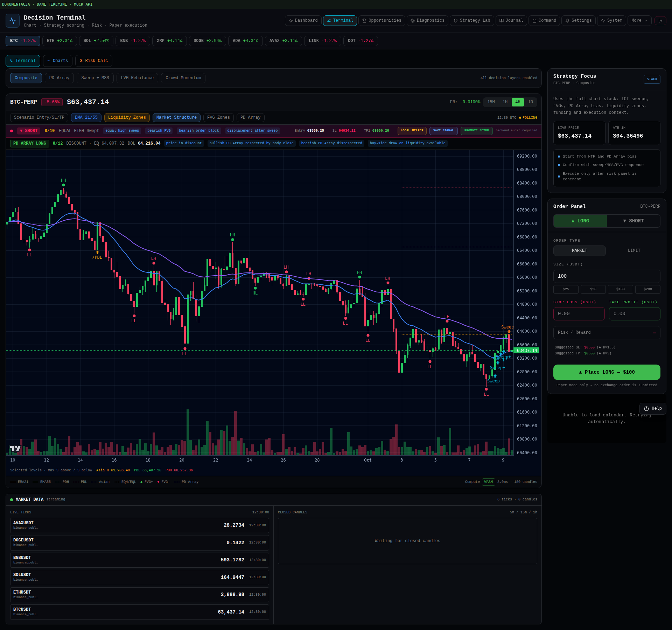
Task: Open the Journal nav item
Action: point(511,21)
